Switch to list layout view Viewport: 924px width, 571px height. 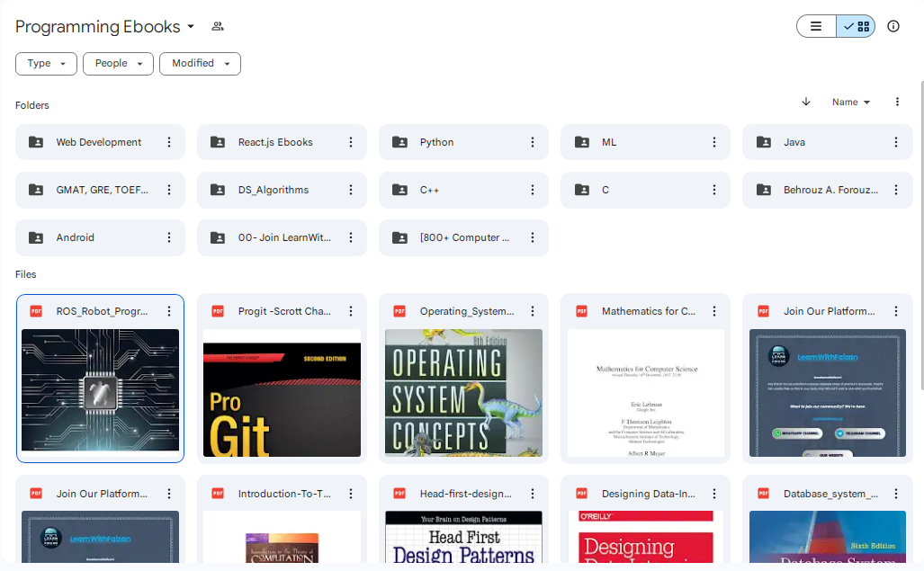click(x=816, y=26)
